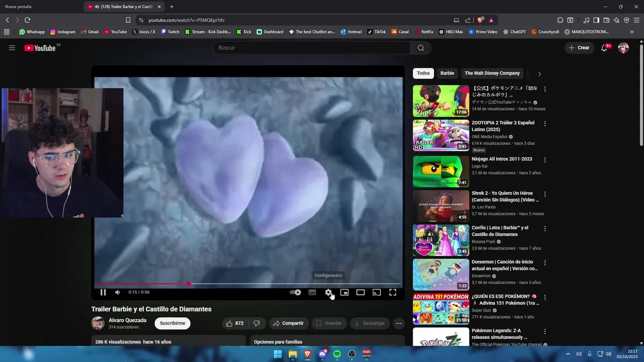Reload the page
The height and width of the screenshot is (362, 644).
click(27, 20)
